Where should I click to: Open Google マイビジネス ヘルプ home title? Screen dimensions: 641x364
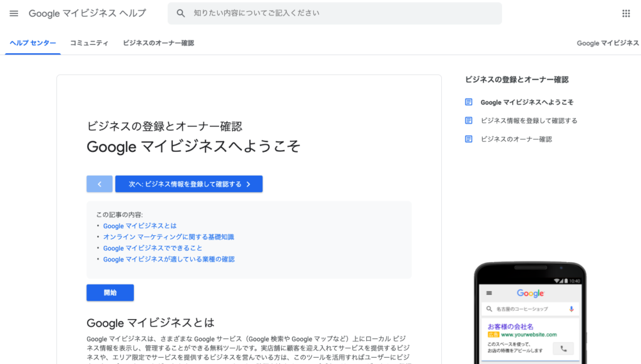(87, 14)
